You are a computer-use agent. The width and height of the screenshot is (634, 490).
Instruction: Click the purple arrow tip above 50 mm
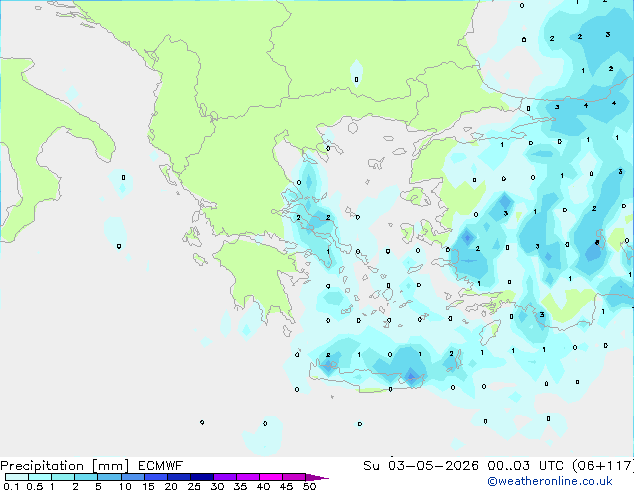pos(317,477)
